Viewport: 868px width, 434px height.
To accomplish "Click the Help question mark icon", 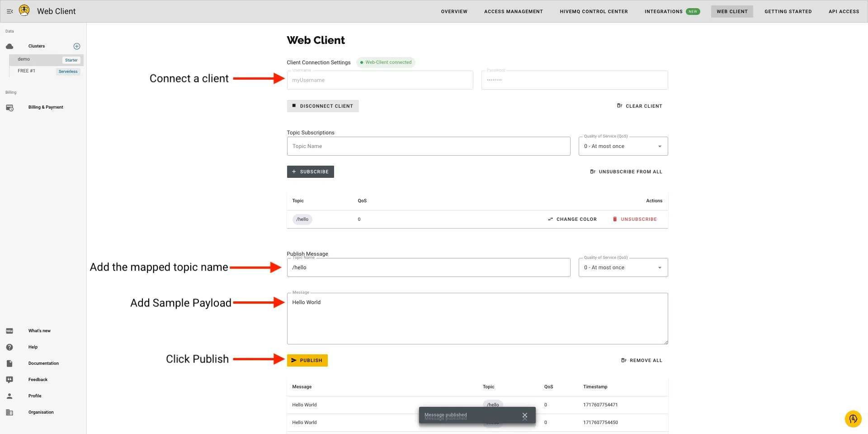I will pos(9,347).
